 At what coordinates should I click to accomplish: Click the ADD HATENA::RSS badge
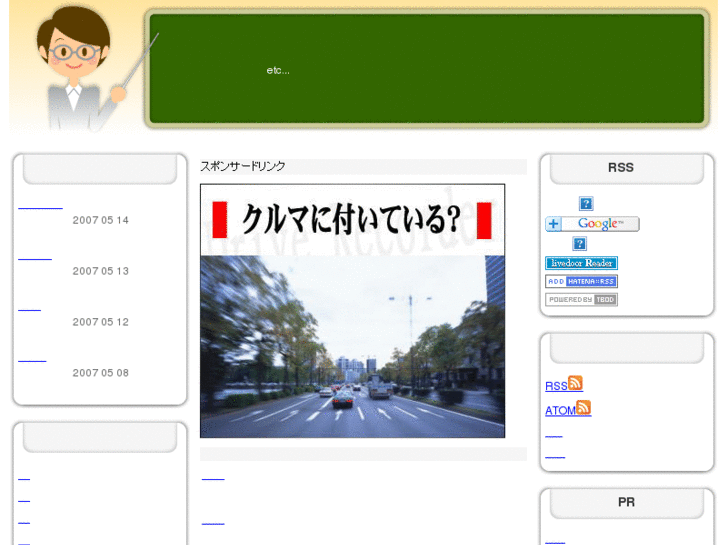click(581, 282)
